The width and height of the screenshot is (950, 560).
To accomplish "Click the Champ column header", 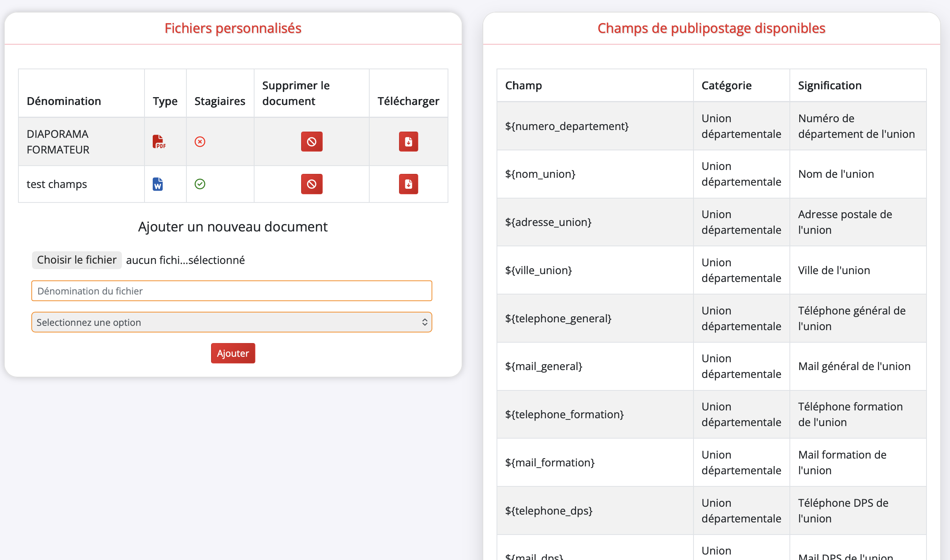I will (x=524, y=85).
